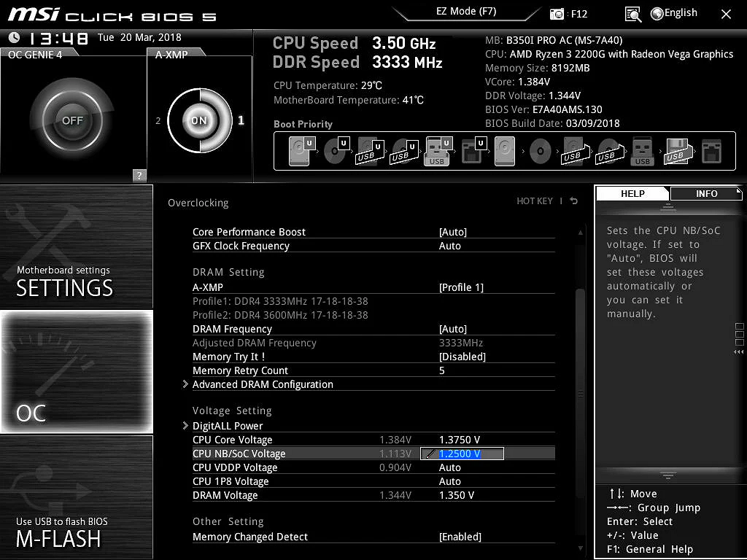
Task: Select the legacy USB key boot icon
Action: pyautogui.click(x=642, y=152)
